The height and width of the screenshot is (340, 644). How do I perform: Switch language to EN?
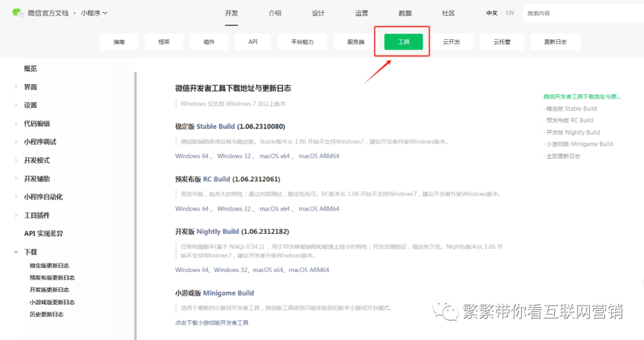[510, 13]
